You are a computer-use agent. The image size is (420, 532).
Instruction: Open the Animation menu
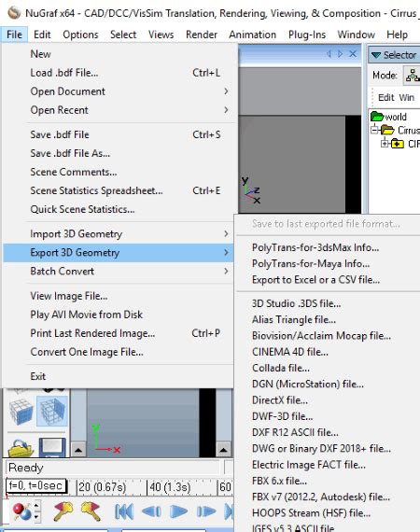[252, 35]
